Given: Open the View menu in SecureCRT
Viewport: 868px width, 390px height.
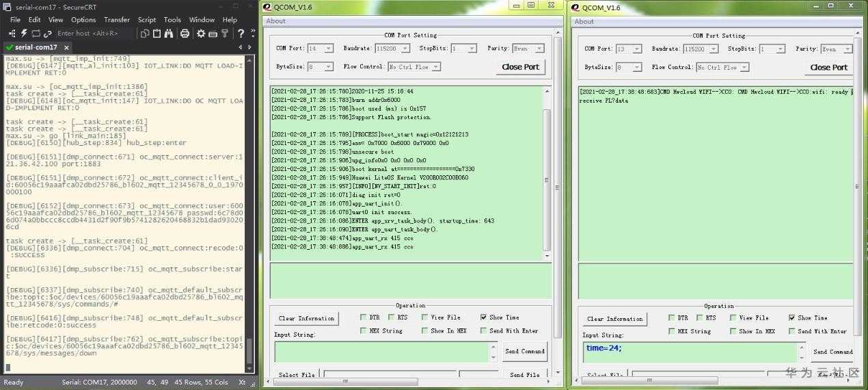Looking at the screenshot, I should pos(56,20).
